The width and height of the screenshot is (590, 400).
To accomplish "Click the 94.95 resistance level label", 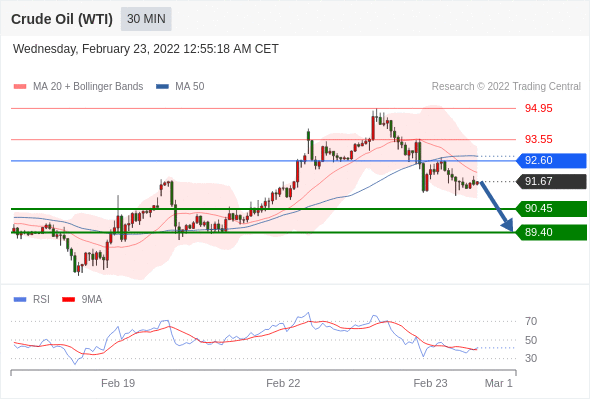I will point(538,108).
